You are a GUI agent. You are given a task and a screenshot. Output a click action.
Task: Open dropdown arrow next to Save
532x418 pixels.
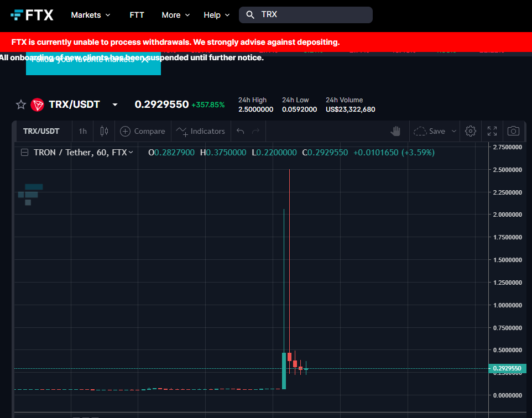pyautogui.click(x=454, y=131)
